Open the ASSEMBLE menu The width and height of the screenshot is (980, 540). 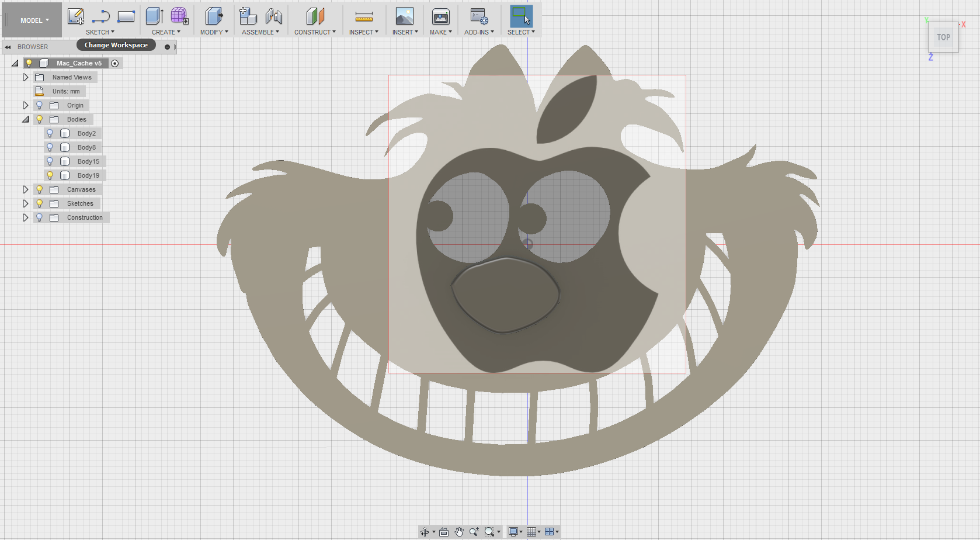click(x=260, y=32)
